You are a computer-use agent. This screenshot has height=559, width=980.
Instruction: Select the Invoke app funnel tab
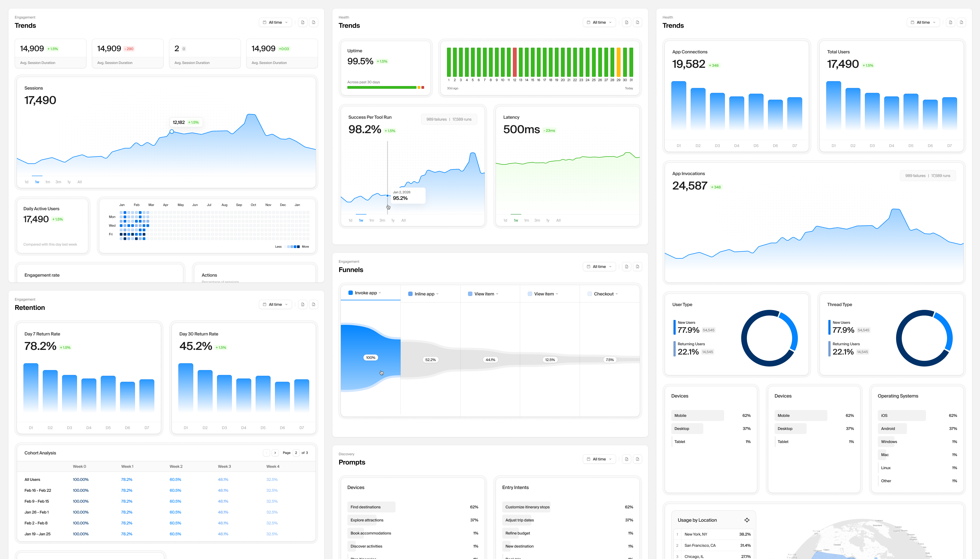pyautogui.click(x=366, y=293)
